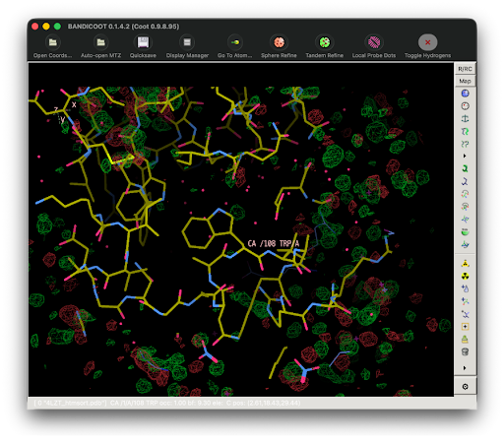
Task: Select the Fixed Atoms anchor icon
Action: pyautogui.click(x=465, y=118)
